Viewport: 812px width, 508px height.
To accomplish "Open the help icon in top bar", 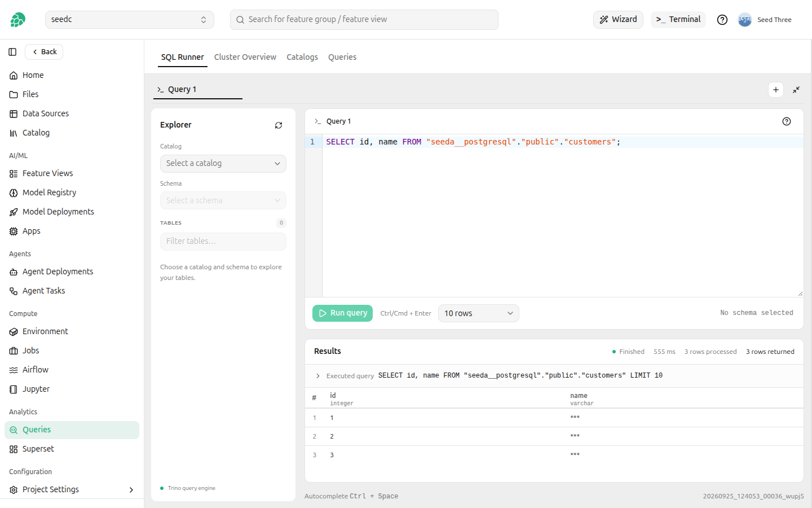I will 722,20.
